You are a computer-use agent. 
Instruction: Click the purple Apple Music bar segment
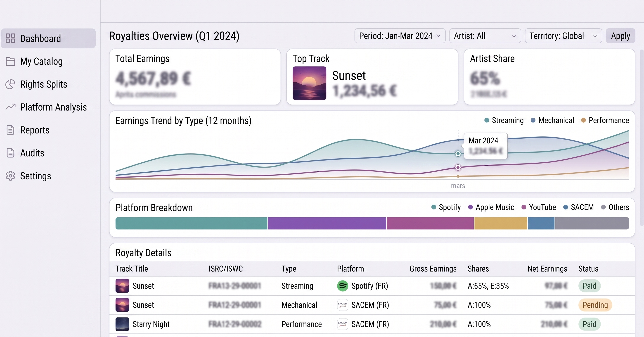[x=327, y=223]
